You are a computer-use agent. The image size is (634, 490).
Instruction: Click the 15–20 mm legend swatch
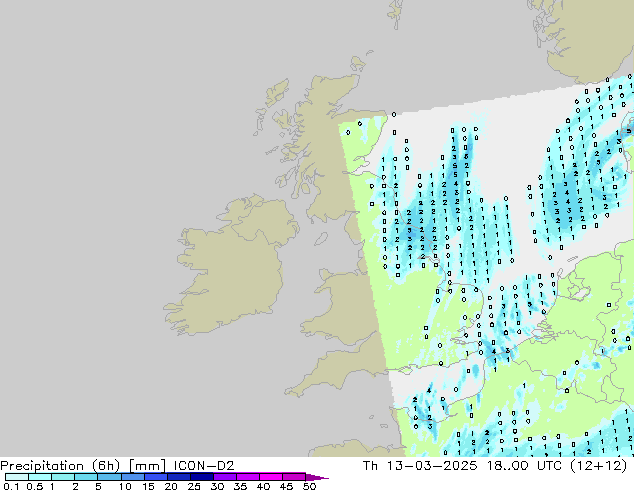click(x=155, y=477)
